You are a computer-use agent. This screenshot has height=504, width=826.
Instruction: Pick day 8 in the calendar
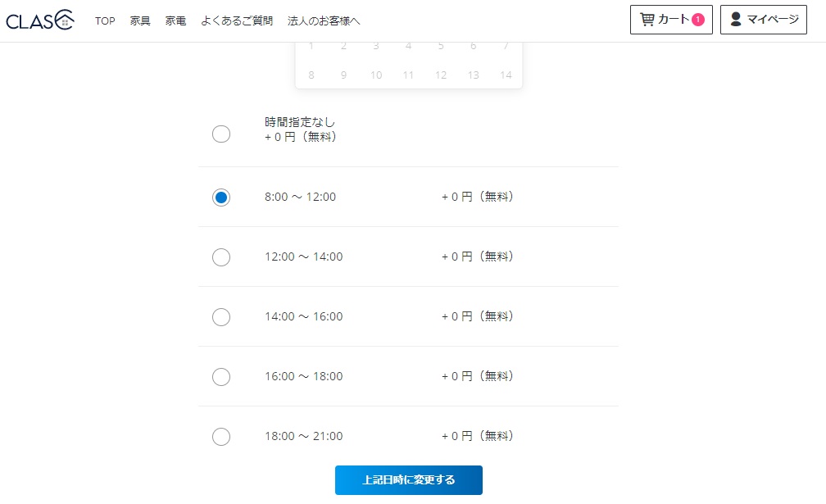(311, 75)
